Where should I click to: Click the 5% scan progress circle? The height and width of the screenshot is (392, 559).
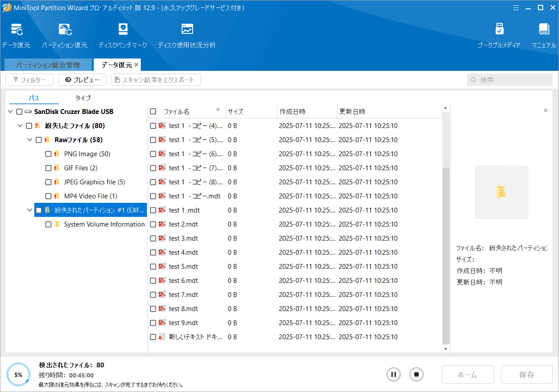[18, 375]
